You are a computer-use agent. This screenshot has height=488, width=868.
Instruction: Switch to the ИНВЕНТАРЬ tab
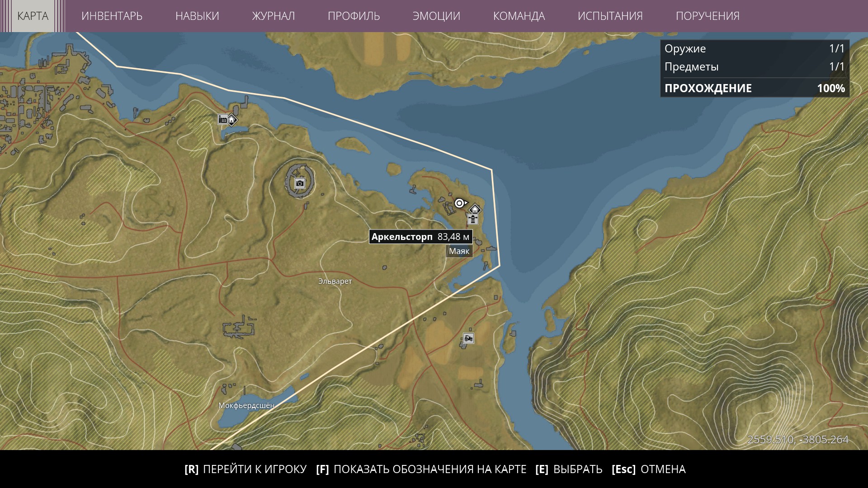112,16
